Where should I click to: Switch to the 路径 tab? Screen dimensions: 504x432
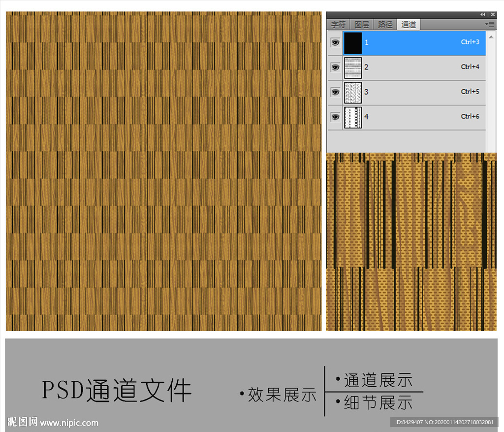pyautogui.click(x=385, y=25)
